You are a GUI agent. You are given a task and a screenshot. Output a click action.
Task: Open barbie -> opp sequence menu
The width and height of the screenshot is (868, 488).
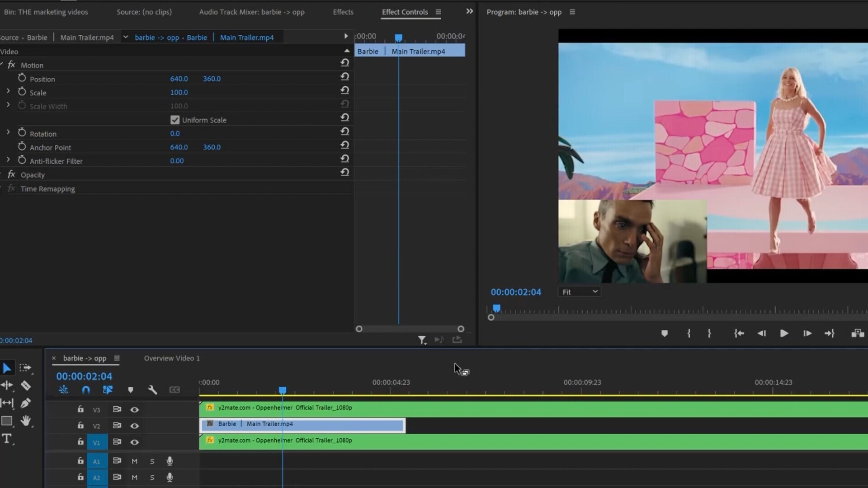click(117, 358)
